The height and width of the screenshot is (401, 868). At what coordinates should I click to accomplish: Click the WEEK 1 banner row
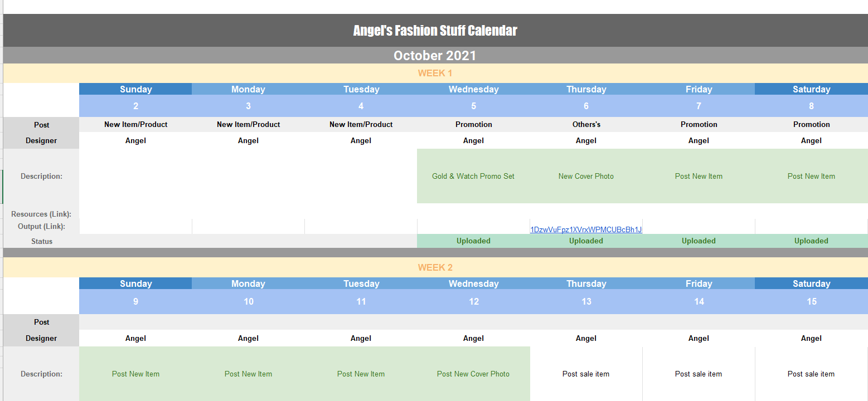[x=435, y=73]
